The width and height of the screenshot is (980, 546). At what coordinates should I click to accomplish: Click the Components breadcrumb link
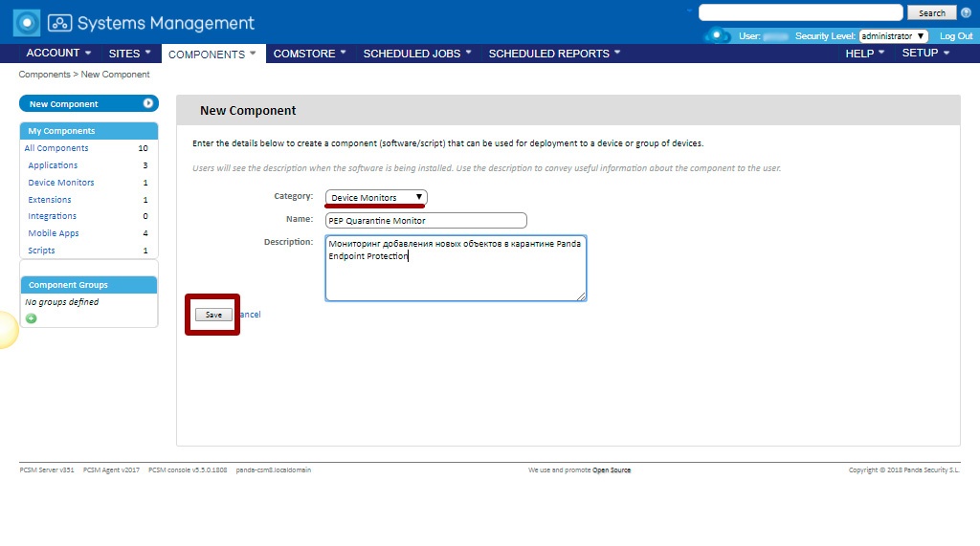(44, 75)
